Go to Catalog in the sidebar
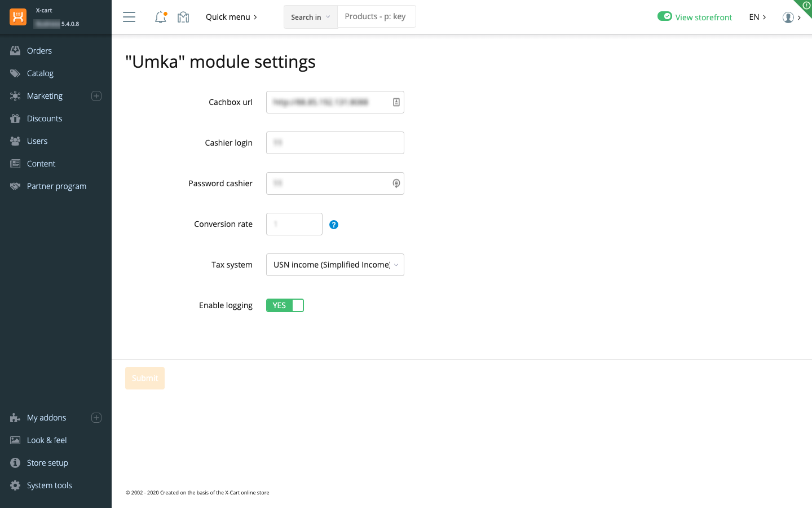 40,73
